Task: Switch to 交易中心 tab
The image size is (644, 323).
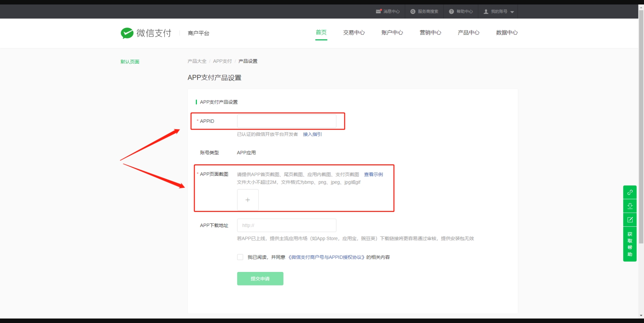Action: tap(354, 32)
